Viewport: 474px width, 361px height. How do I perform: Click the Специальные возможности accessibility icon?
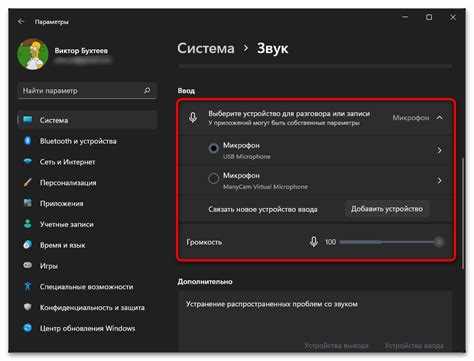tap(28, 286)
